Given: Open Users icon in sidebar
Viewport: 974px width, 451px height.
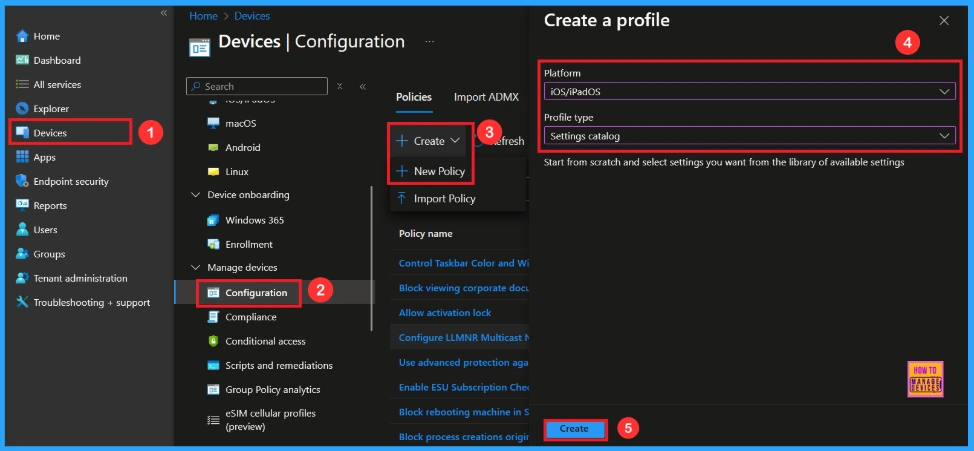Looking at the screenshot, I should click(x=22, y=230).
